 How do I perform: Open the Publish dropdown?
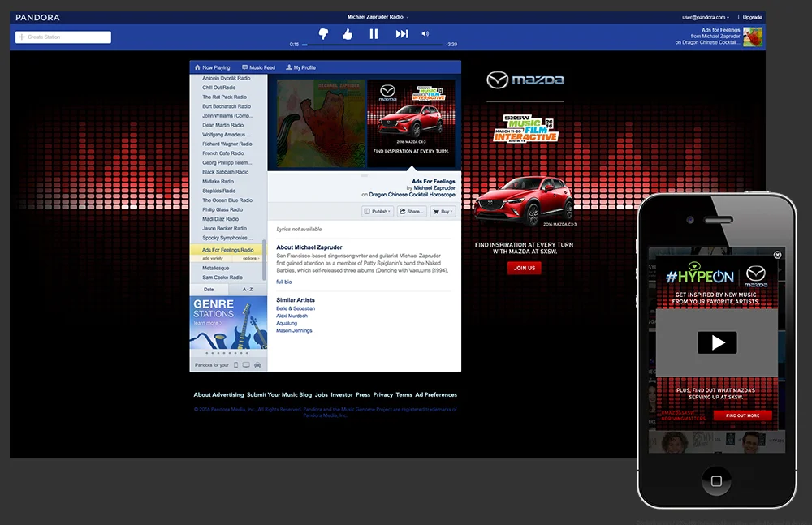click(x=378, y=211)
